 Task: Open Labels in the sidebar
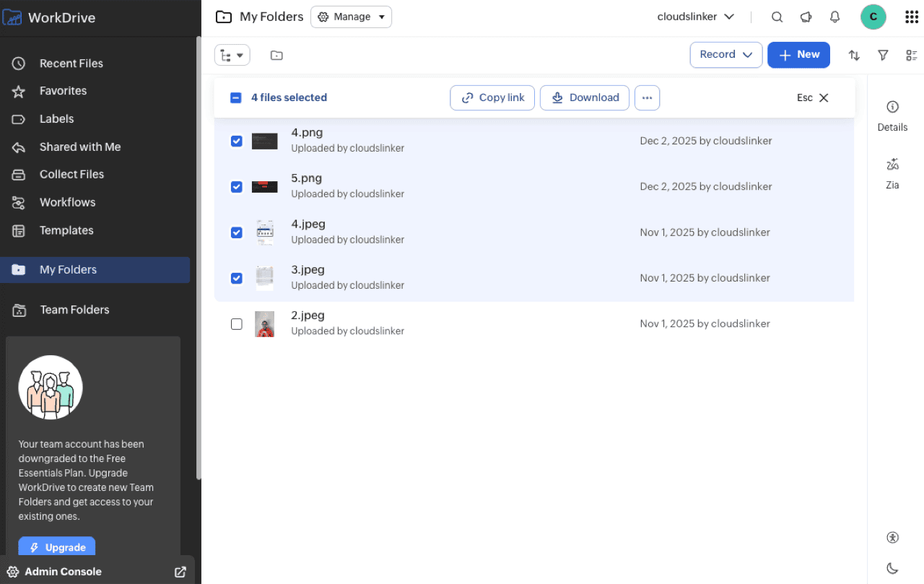click(56, 119)
